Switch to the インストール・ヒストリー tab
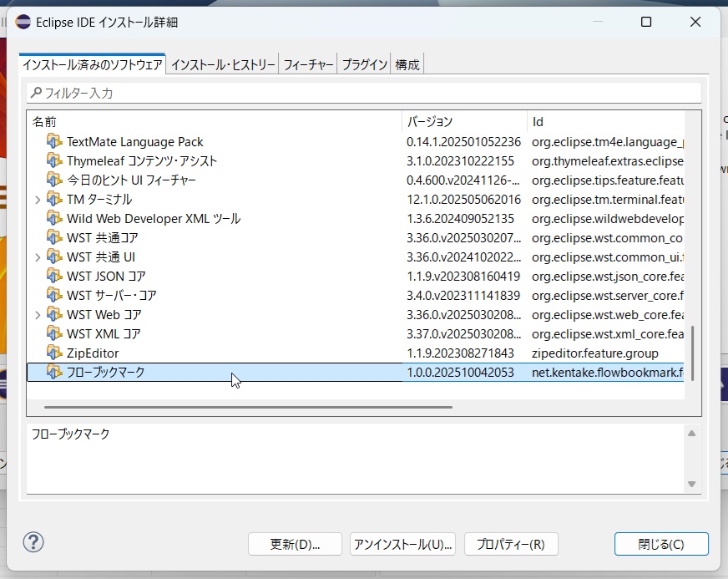Viewport: 728px width, 579px height. 223,64
